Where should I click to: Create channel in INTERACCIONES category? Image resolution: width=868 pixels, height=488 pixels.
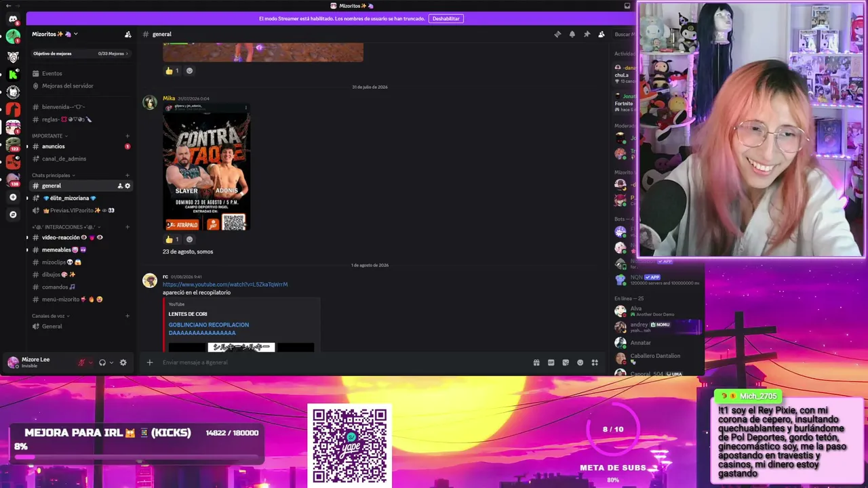(127, 227)
